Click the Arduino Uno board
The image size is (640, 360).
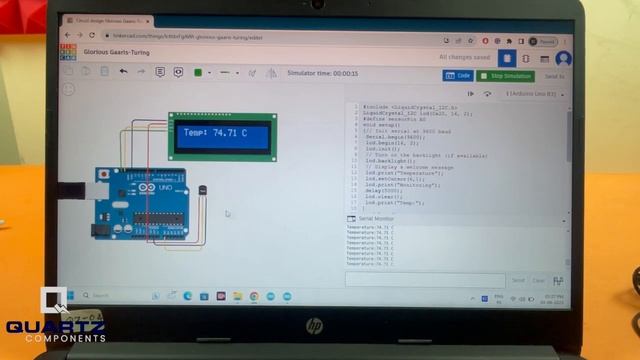[141, 203]
